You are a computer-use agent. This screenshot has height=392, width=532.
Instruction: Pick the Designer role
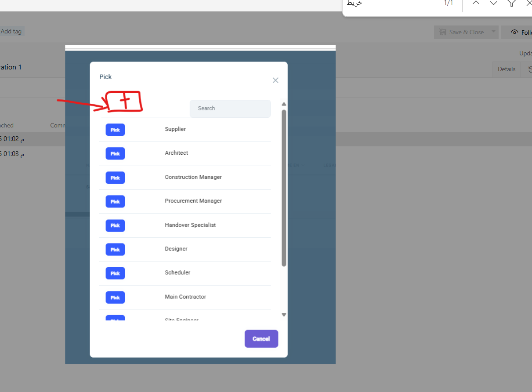pyautogui.click(x=115, y=249)
